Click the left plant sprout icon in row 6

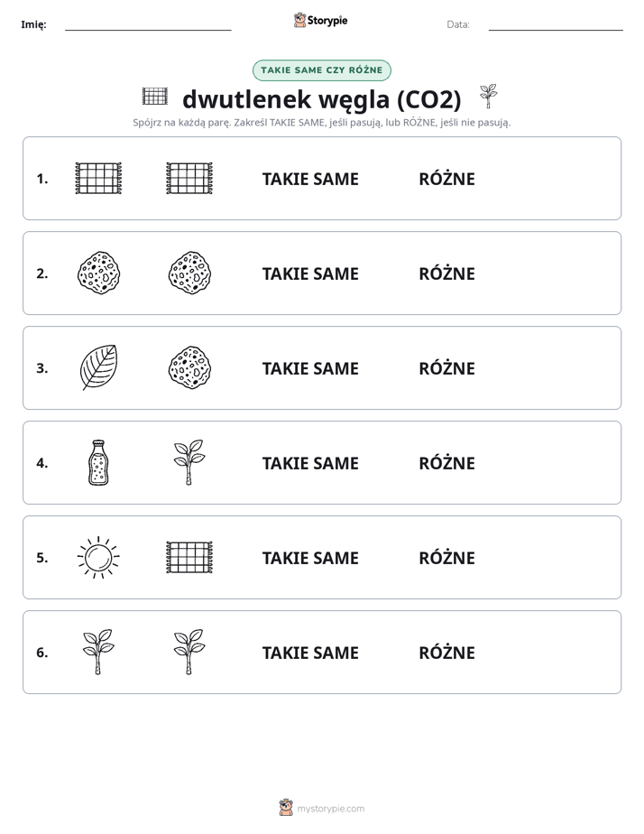point(98,652)
